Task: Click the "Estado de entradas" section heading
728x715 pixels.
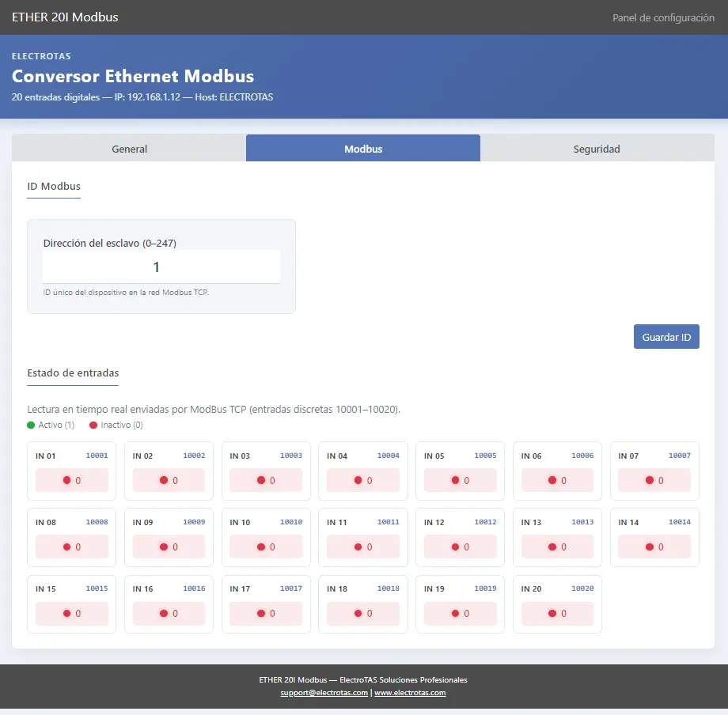Action: pos(73,373)
